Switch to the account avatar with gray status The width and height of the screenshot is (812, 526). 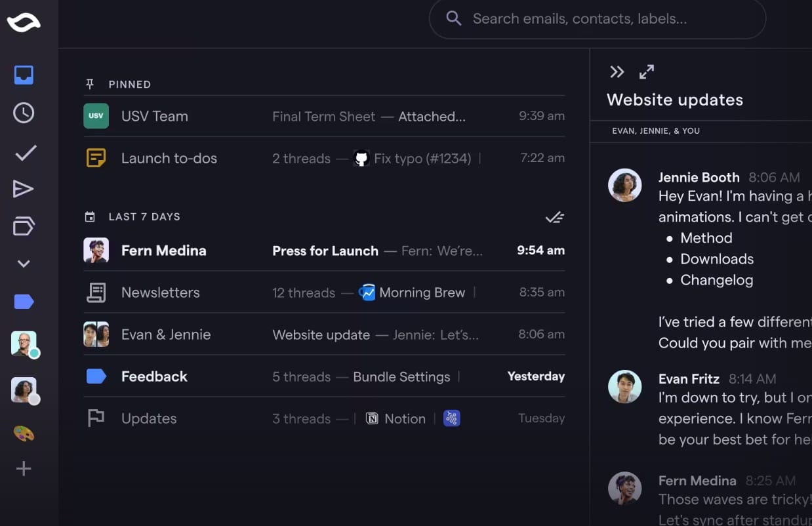pyautogui.click(x=24, y=390)
